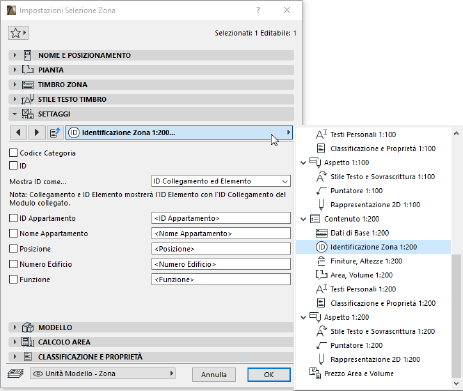Select Identificazione Zona 1:200 in page list
Image resolution: width=463 pixels, height=391 pixels.
pos(373,247)
